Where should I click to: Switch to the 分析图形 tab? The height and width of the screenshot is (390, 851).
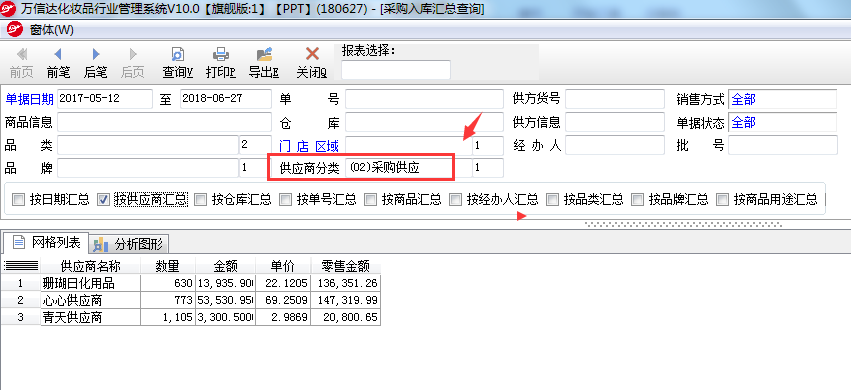tap(129, 244)
